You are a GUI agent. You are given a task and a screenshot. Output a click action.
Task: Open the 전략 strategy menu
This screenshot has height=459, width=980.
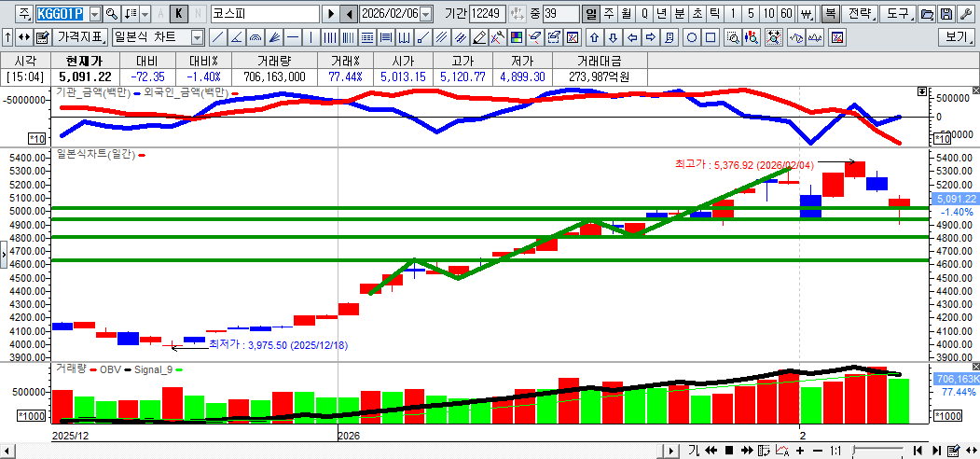(x=863, y=14)
